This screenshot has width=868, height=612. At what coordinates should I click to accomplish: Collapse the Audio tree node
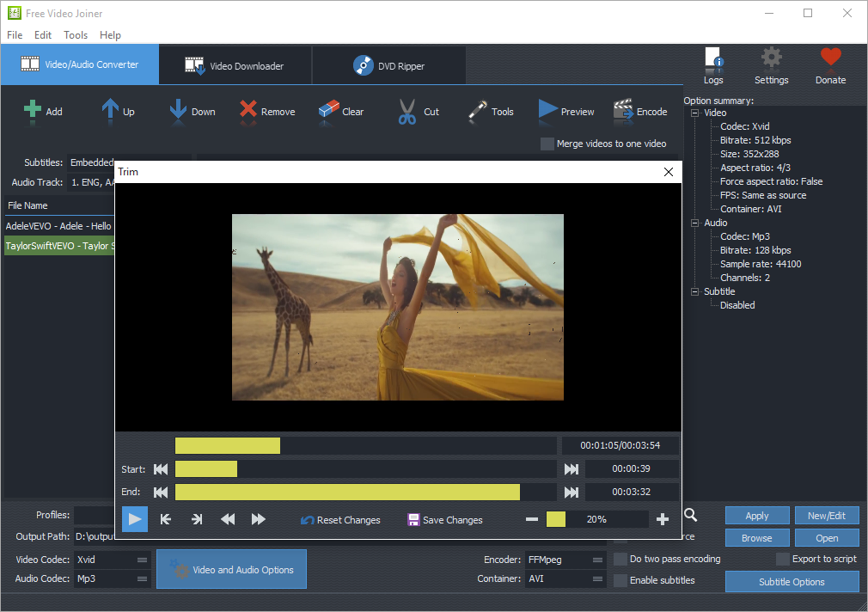click(694, 223)
